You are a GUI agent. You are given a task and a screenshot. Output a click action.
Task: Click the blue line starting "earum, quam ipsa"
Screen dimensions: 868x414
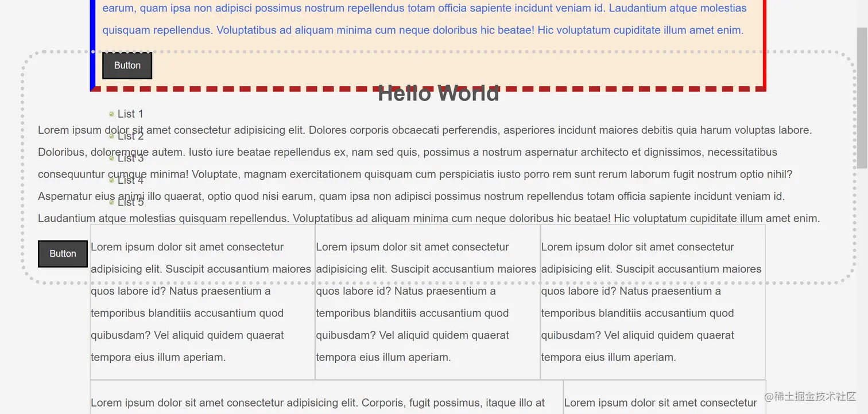click(424, 8)
